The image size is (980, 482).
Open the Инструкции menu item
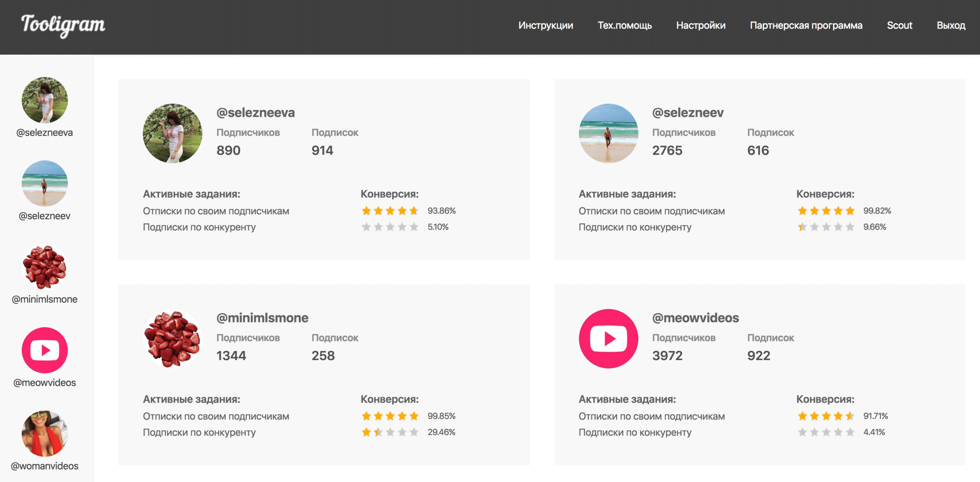[x=546, y=25]
